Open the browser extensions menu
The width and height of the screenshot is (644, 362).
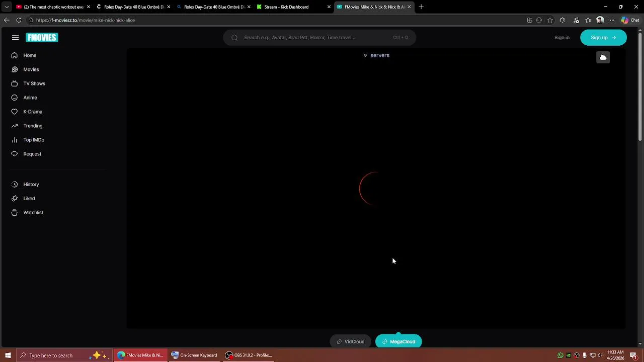[x=562, y=20]
